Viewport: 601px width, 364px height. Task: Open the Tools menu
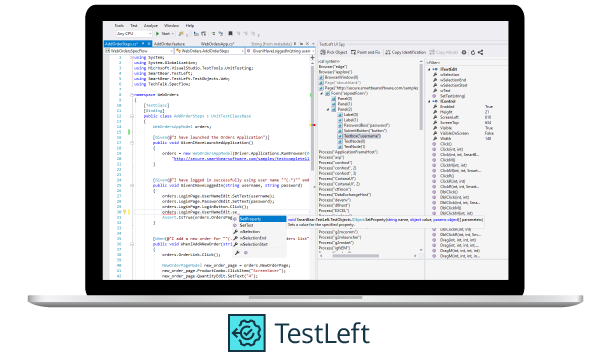click(x=119, y=26)
